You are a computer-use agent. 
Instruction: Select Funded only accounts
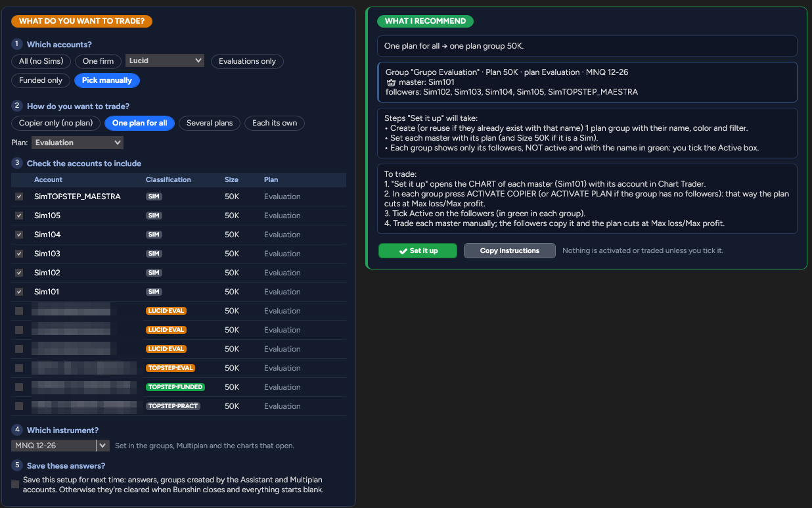[41, 80]
